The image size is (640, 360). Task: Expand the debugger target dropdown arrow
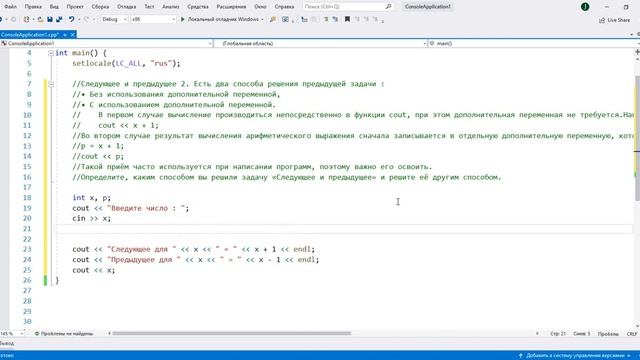(262, 19)
